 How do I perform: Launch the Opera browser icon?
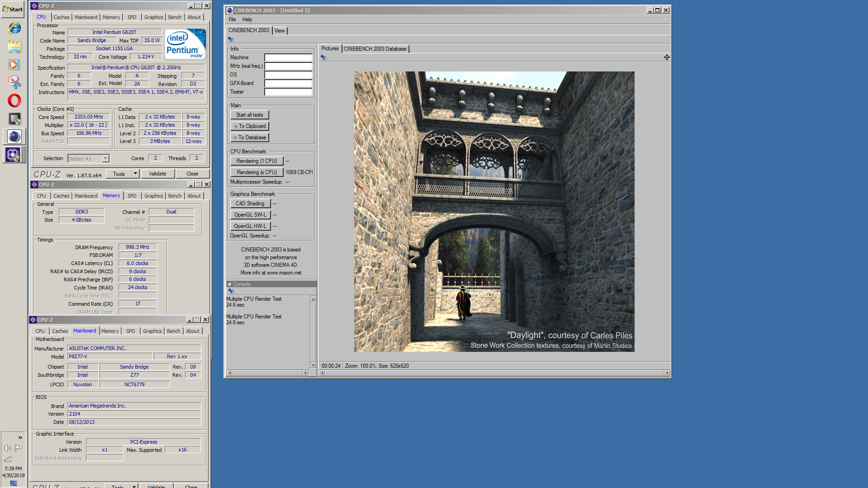(x=14, y=100)
